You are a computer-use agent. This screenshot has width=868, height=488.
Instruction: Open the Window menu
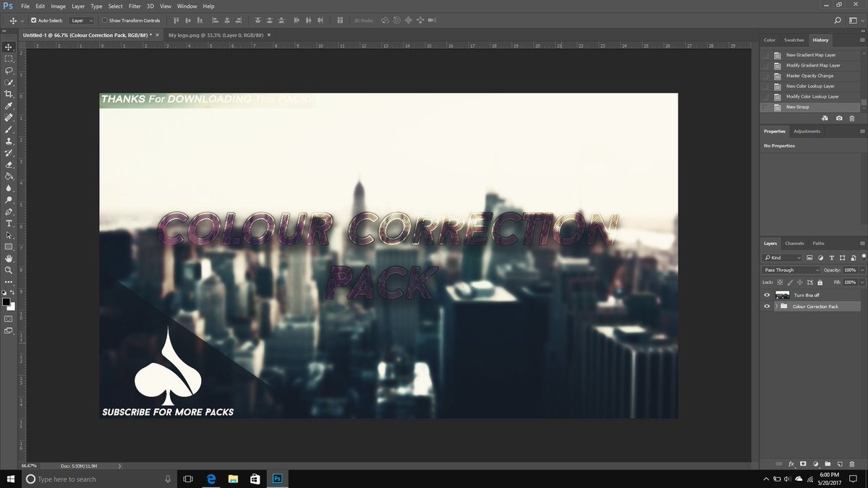pos(187,6)
